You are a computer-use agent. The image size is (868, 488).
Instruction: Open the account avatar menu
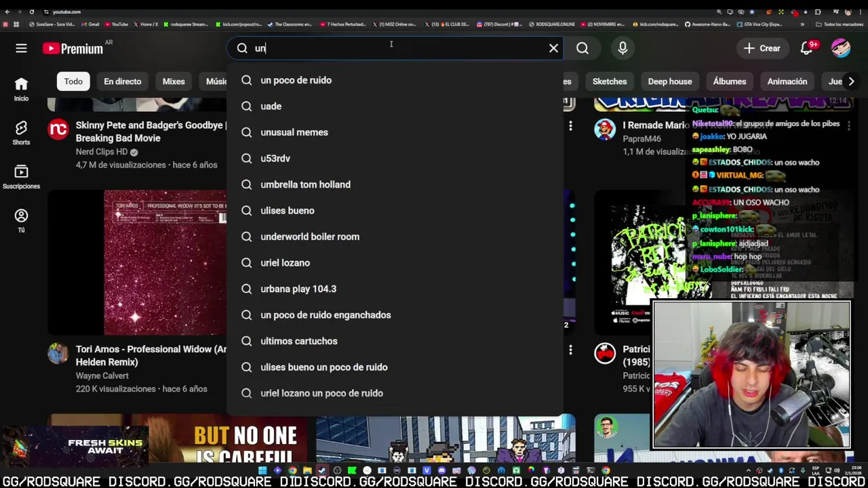(x=841, y=48)
